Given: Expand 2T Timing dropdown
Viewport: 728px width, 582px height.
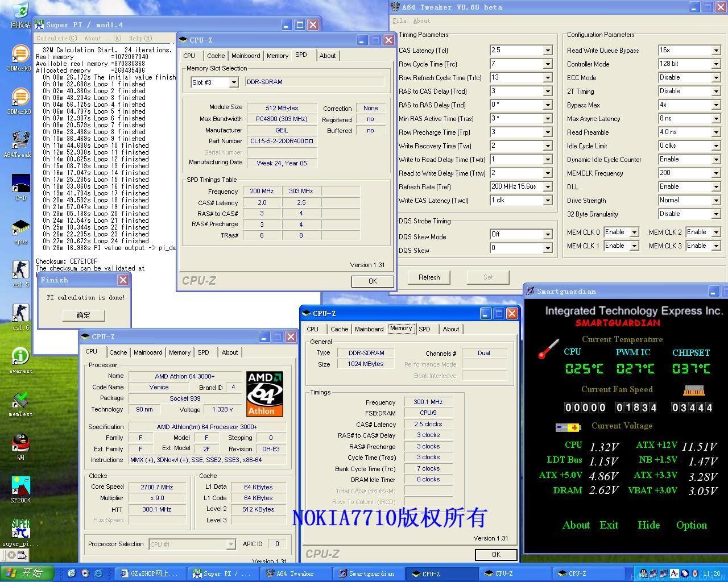Looking at the screenshot, I should pyautogui.click(x=715, y=92).
